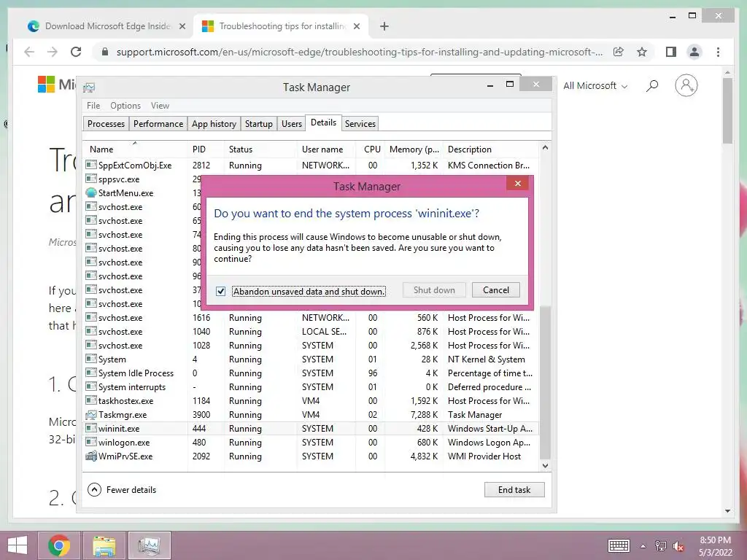Click the Microsoft sign-in account icon

tap(686, 86)
